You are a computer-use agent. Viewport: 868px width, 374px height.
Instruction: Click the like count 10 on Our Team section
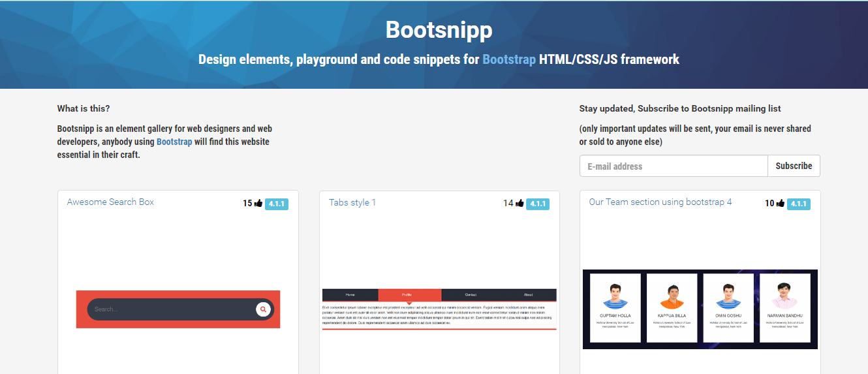(x=769, y=204)
